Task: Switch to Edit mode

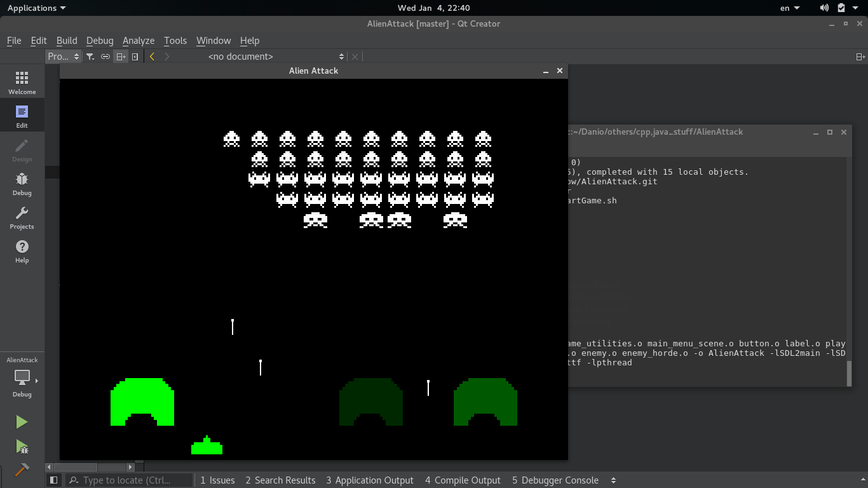Action: 22,116
